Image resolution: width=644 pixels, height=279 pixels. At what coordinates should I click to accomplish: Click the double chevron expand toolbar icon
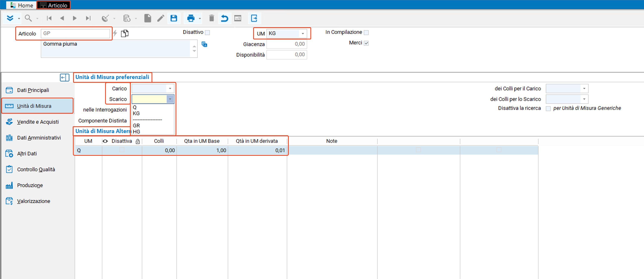click(10, 18)
